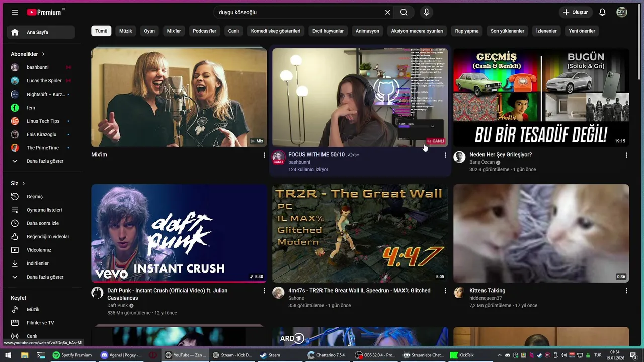The width and height of the screenshot is (644, 362).
Task: Expand the Siz section arrow
Action: click(x=23, y=183)
